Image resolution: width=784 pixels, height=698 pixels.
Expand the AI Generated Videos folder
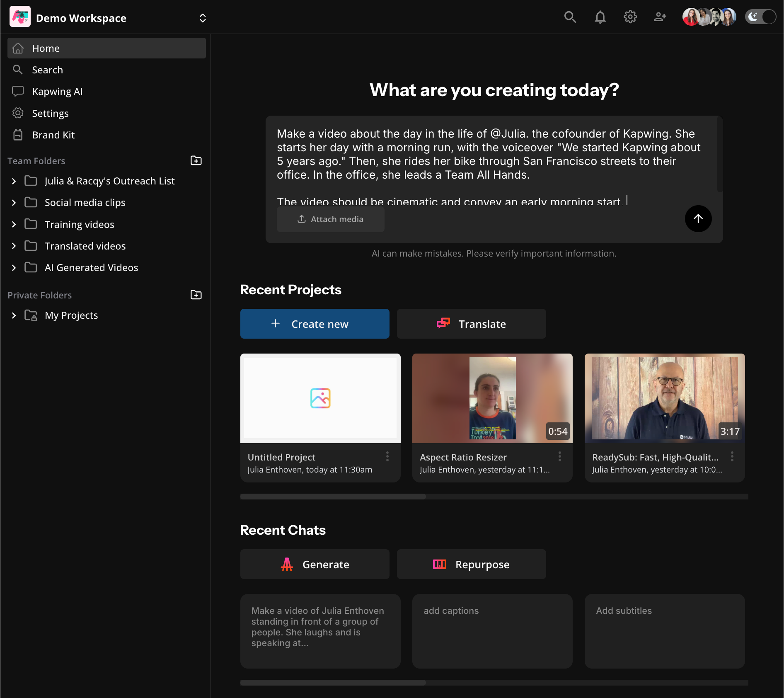coord(14,268)
